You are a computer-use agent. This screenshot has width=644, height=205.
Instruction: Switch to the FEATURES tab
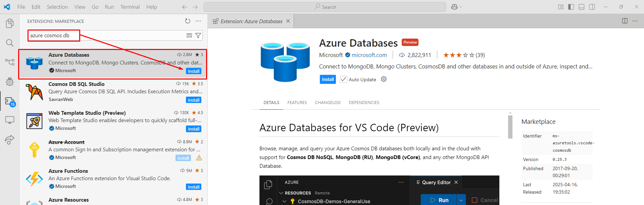tap(297, 103)
